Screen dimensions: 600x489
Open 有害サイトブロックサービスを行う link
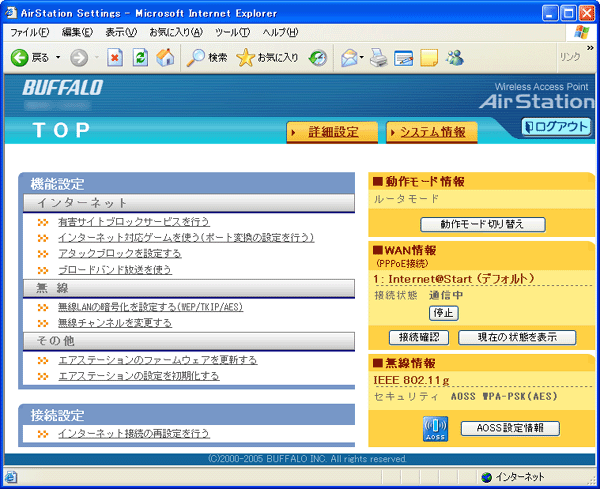[134, 222]
